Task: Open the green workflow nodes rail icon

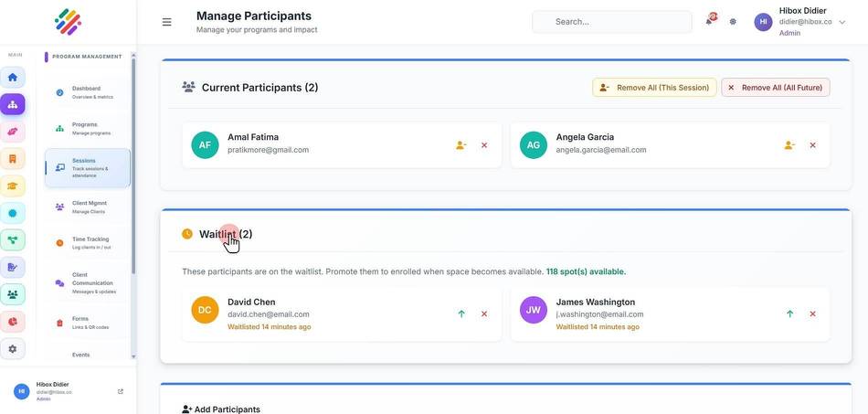Action: pyautogui.click(x=12, y=240)
